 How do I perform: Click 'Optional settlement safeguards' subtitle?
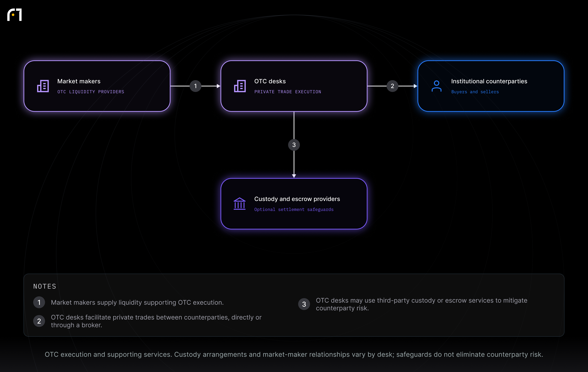click(x=294, y=209)
